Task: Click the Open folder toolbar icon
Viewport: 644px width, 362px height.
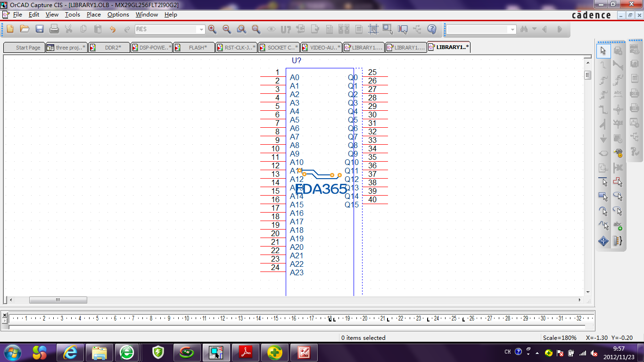Action: (25, 29)
